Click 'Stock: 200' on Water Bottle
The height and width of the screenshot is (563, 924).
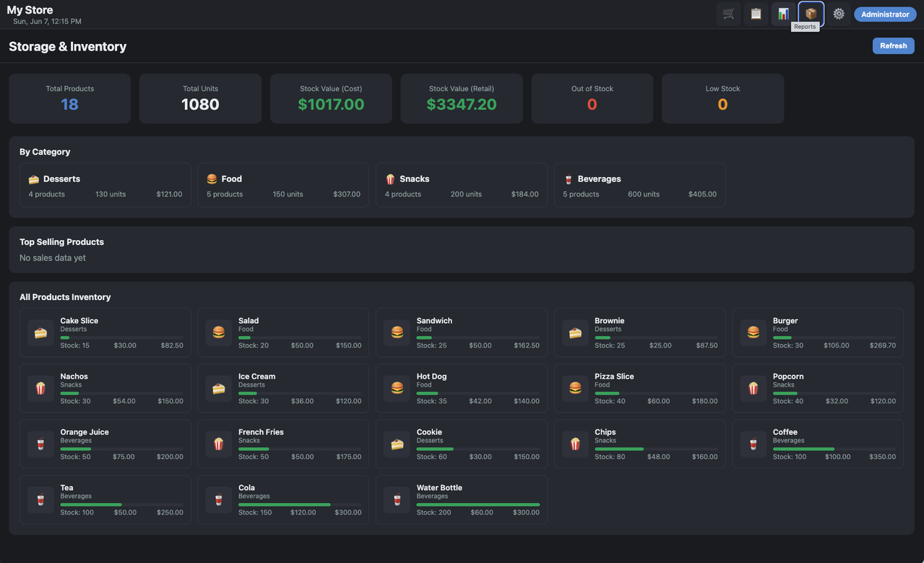click(x=433, y=512)
